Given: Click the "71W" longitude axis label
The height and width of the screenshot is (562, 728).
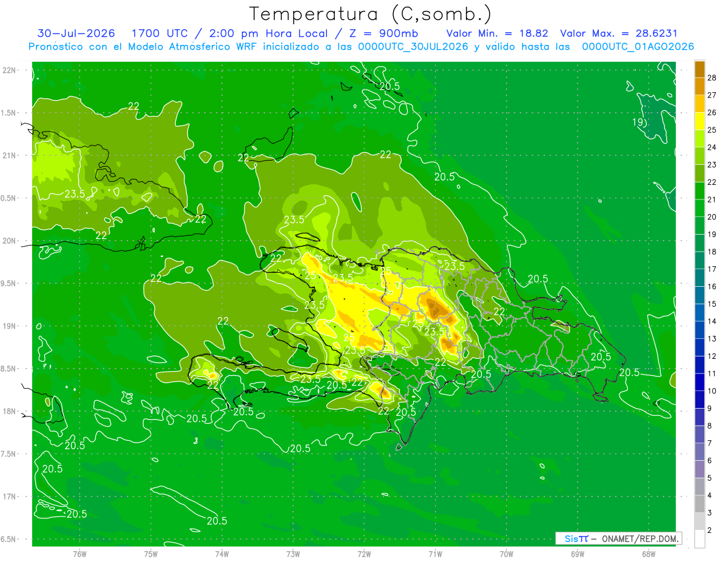Looking at the screenshot, I should click(x=435, y=554).
